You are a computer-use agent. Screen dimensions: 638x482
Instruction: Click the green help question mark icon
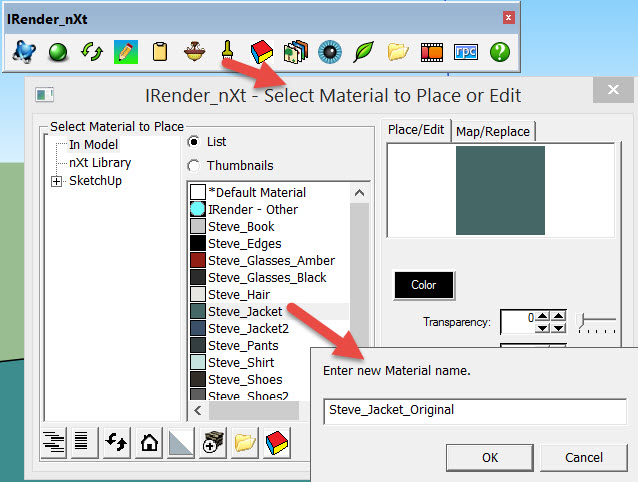coord(499,51)
